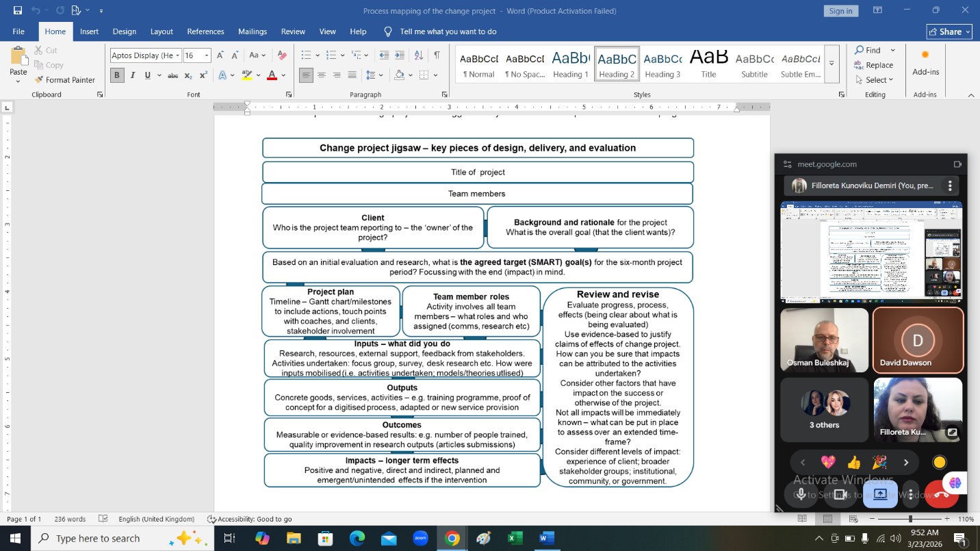Toggle the camera in Meet window

[840, 494]
